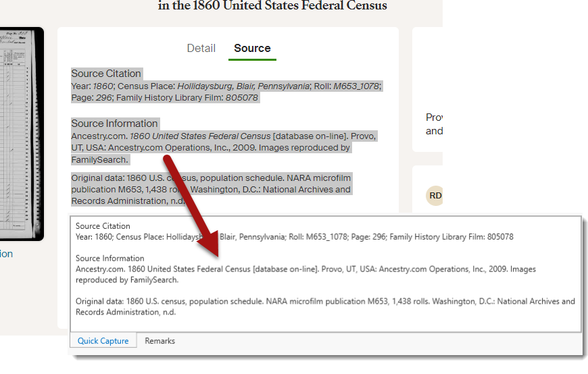Switch to the Remarks tab
This screenshot has width=588, height=374.
[160, 341]
